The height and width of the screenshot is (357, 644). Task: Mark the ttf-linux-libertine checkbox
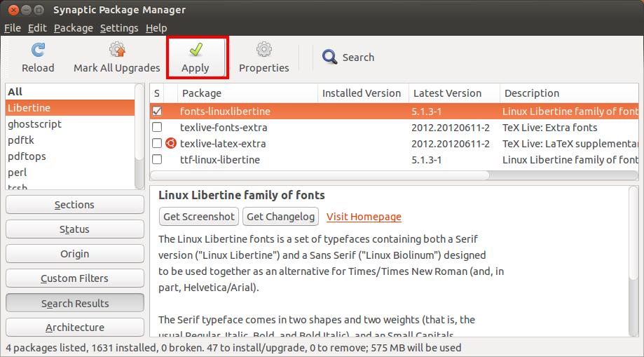click(x=157, y=160)
